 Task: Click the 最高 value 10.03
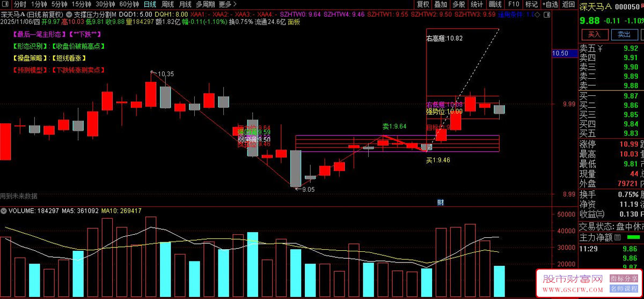628,154
